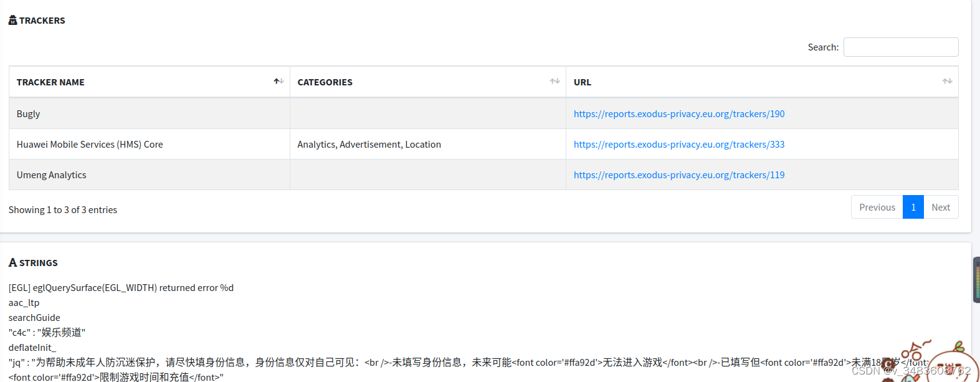Select the Analytics, Advertisement, Location cell
The height and width of the screenshot is (382, 980).
pyautogui.click(x=428, y=144)
